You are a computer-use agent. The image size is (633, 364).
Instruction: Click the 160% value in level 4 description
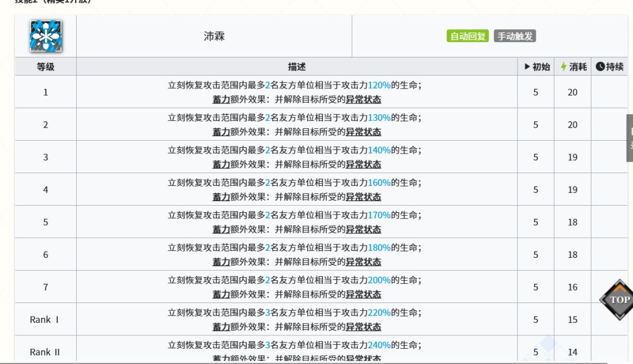point(379,182)
